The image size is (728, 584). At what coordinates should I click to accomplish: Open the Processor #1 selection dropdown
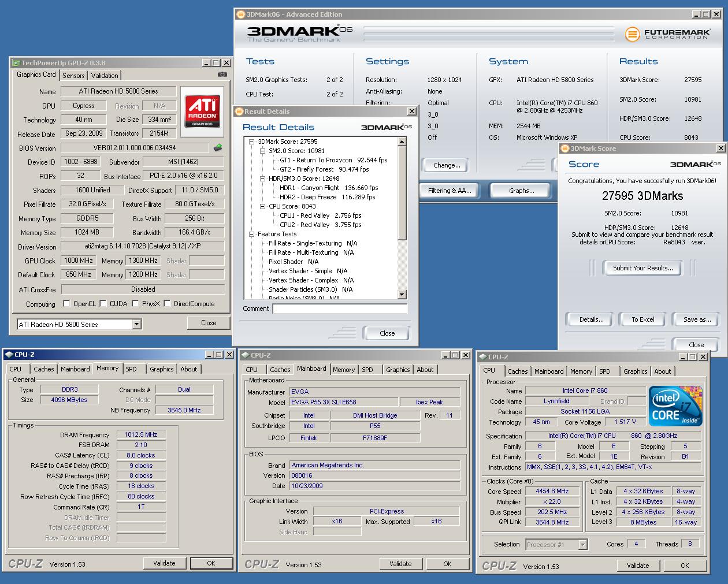point(582,545)
